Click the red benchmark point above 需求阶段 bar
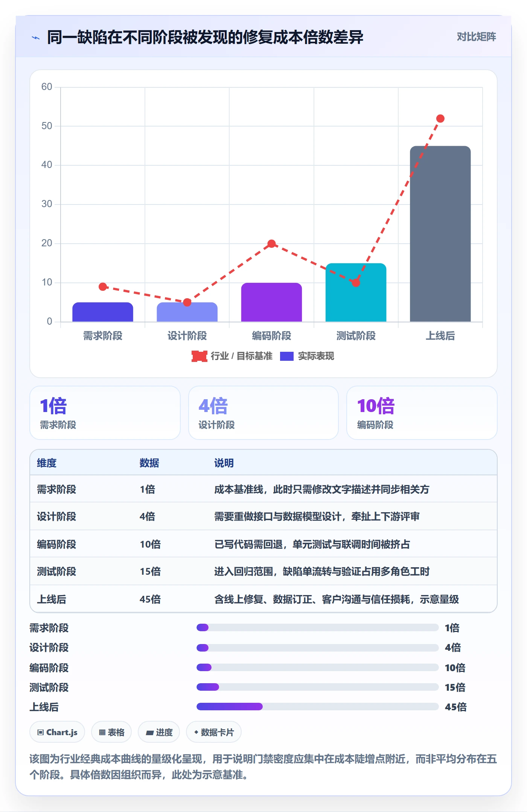The height and width of the screenshot is (812, 527). point(103,287)
